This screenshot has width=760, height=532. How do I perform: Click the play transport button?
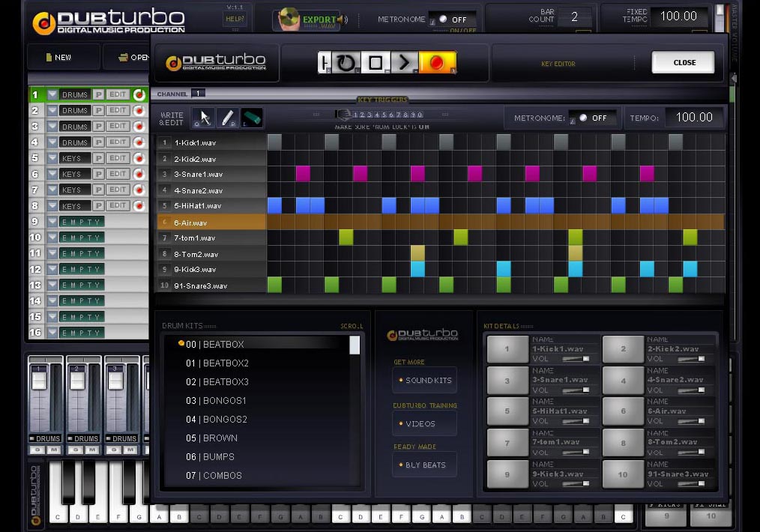coord(404,62)
